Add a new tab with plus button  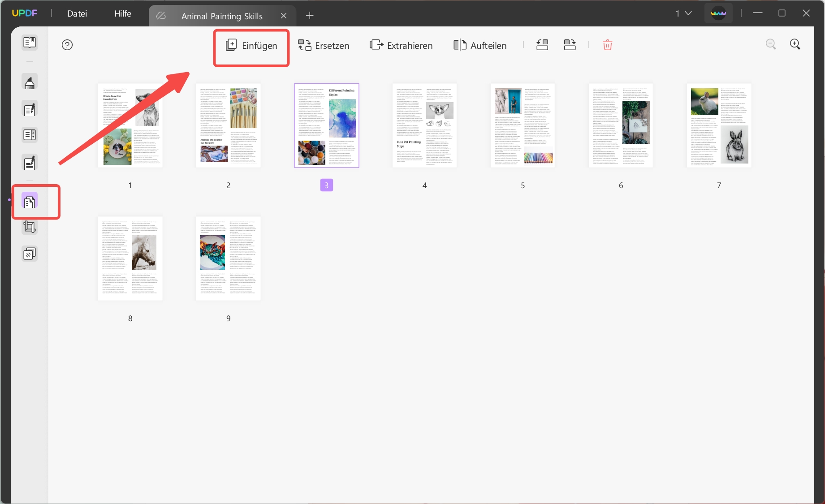pyautogui.click(x=310, y=16)
